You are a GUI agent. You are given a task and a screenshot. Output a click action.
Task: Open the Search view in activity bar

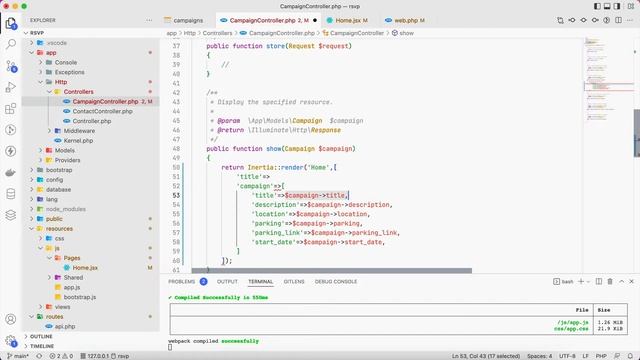(x=11, y=44)
